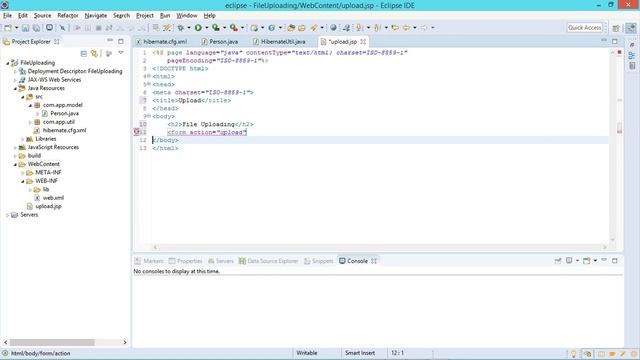Click Collapse All in Project Explorer
The width and height of the screenshot is (640, 360).
[84, 53]
